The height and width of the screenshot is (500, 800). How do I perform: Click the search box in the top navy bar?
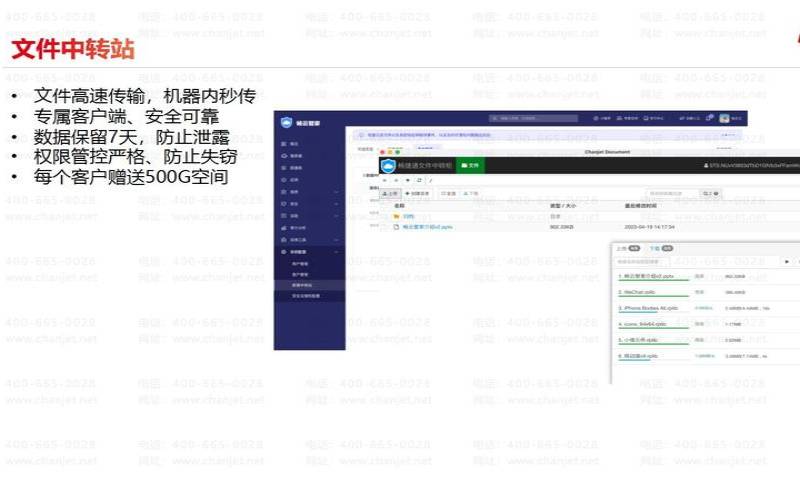[533, 118]
